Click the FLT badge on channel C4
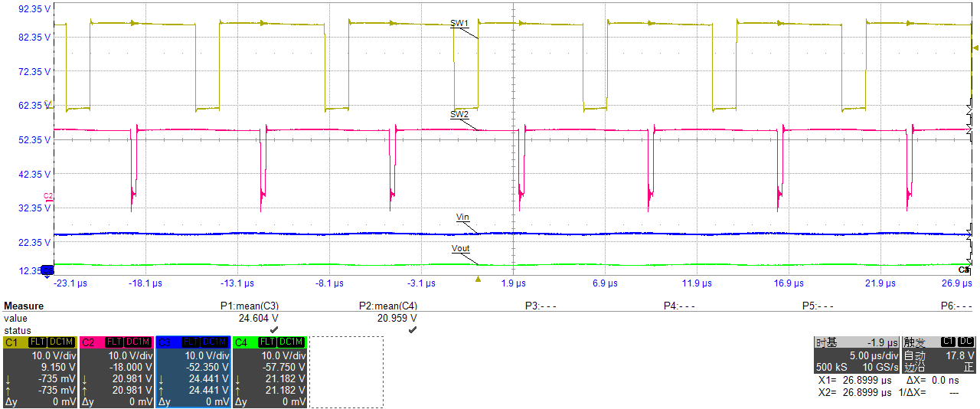The width and height of the screenshot is (980, 409). (266, 342)
